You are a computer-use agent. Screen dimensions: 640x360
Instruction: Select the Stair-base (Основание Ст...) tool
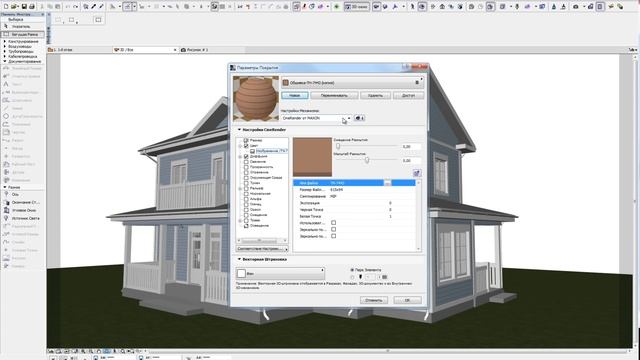tap(22, 202)
